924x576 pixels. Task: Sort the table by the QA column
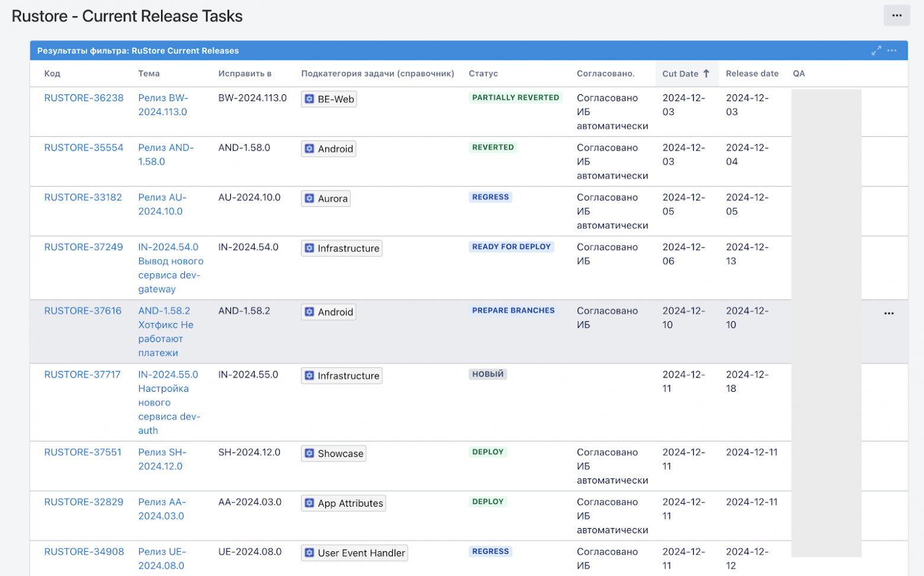(798, 73)
